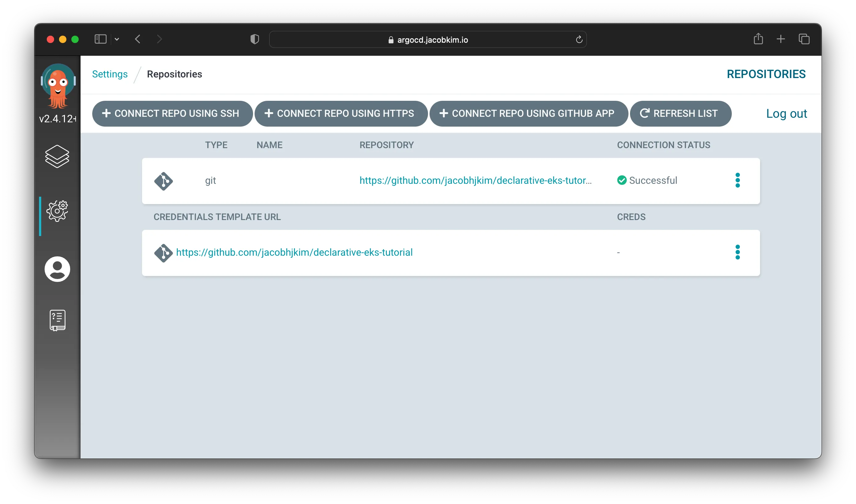This screenshot has width=856, height=504.
Task: Click the Connect Repo Using SSH button
Action: tap(172, 113)
